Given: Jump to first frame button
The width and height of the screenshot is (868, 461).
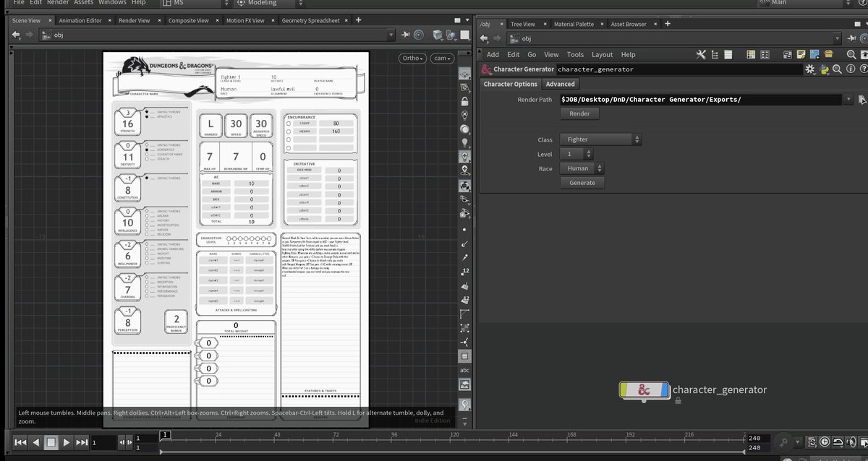Looking at the screenshot, I should [x=20, y=441].
